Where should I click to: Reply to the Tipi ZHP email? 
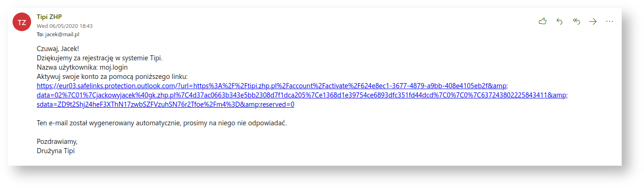tap(559, 21)
